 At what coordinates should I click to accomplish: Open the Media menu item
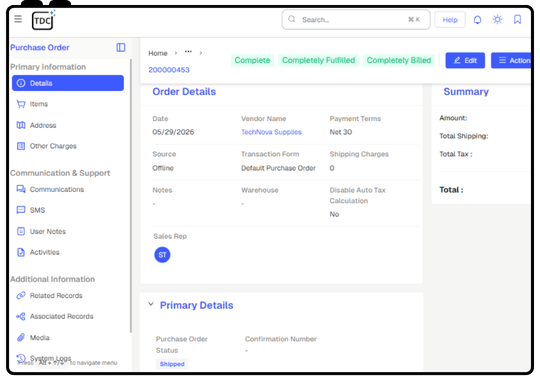(68, 337)
